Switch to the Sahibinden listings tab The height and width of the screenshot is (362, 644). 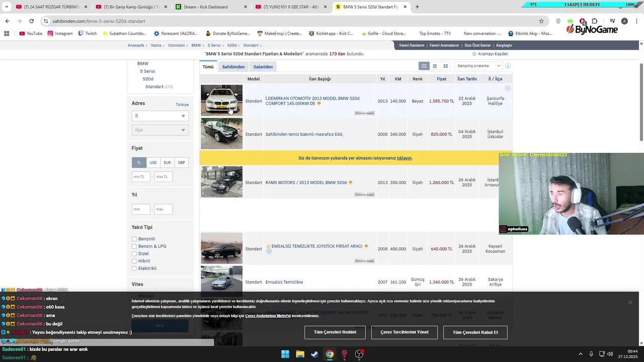[x=233, y=67]
